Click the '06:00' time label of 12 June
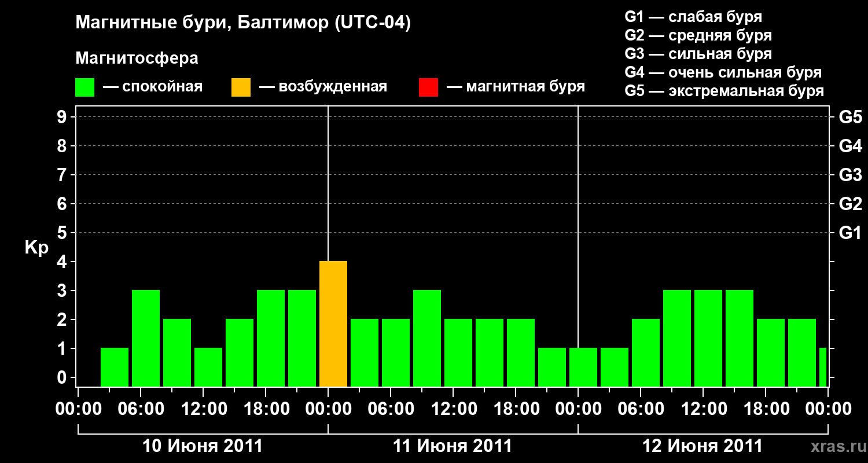Viewport: 868px width, 463px height. pos(641,409)
